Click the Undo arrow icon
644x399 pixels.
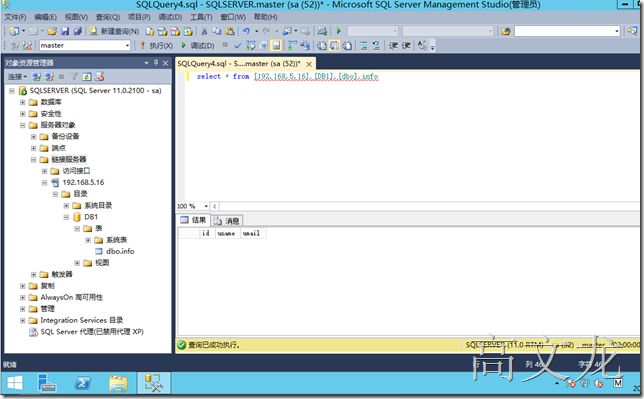(x=246, y=31)
